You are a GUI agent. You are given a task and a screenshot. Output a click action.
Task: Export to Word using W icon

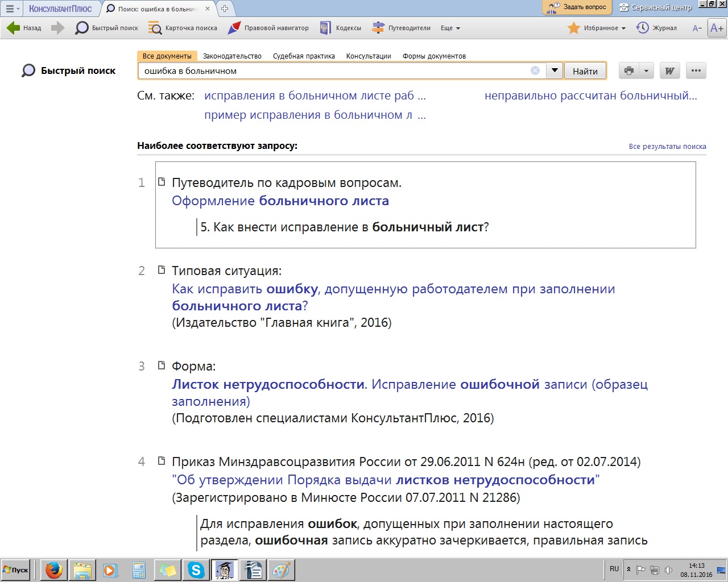[669, 71]
